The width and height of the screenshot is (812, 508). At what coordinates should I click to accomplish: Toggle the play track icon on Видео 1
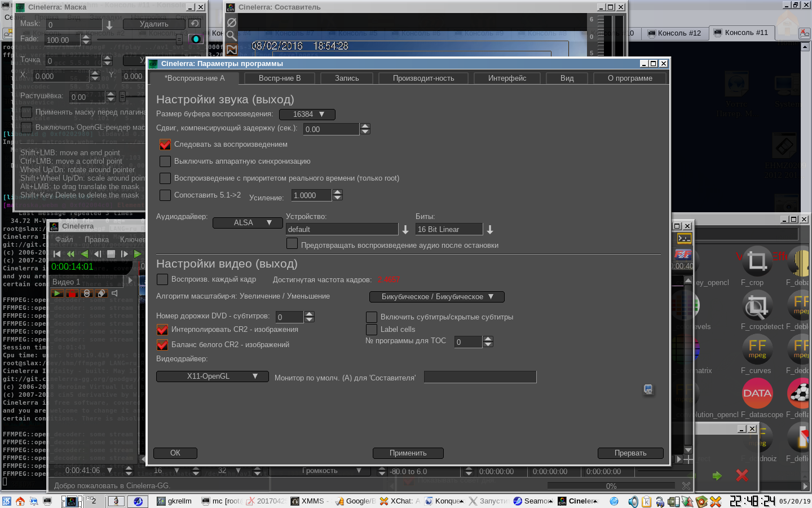(58, 293)
